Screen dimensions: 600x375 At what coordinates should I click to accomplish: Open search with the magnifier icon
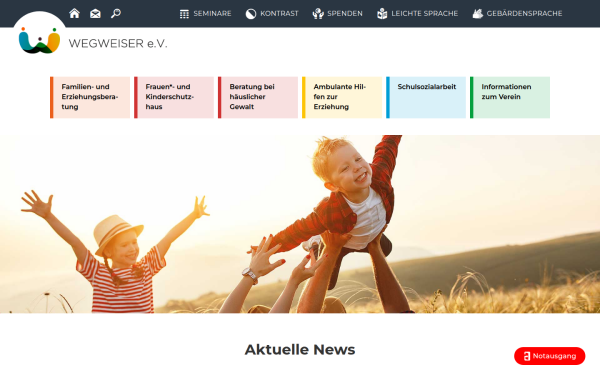pos(116,14)
